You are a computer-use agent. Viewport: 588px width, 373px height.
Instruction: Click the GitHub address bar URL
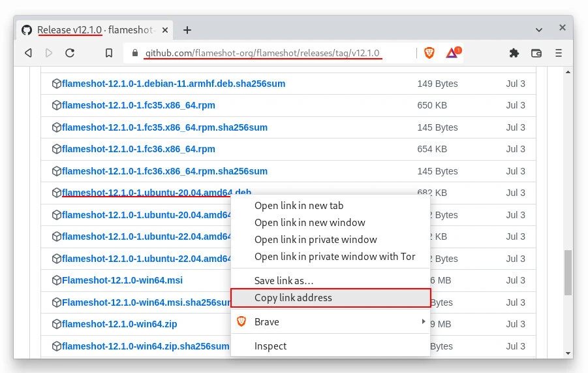click(261, 53)
